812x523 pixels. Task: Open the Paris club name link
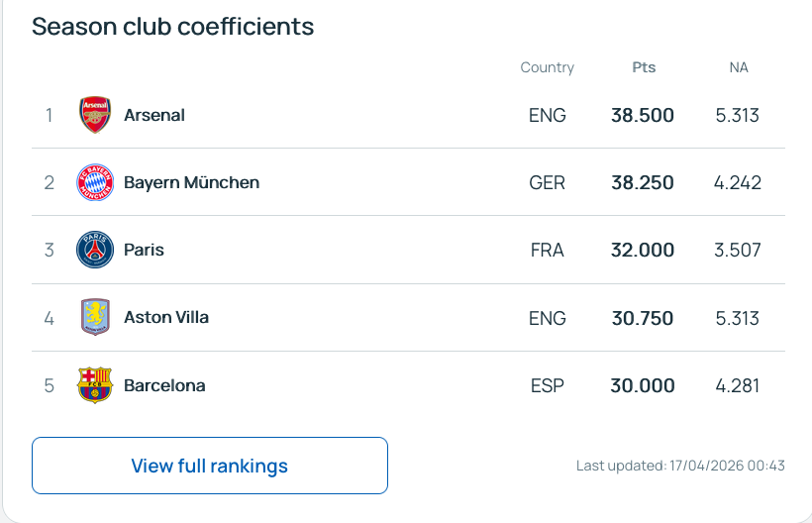(x=144, y=250)
